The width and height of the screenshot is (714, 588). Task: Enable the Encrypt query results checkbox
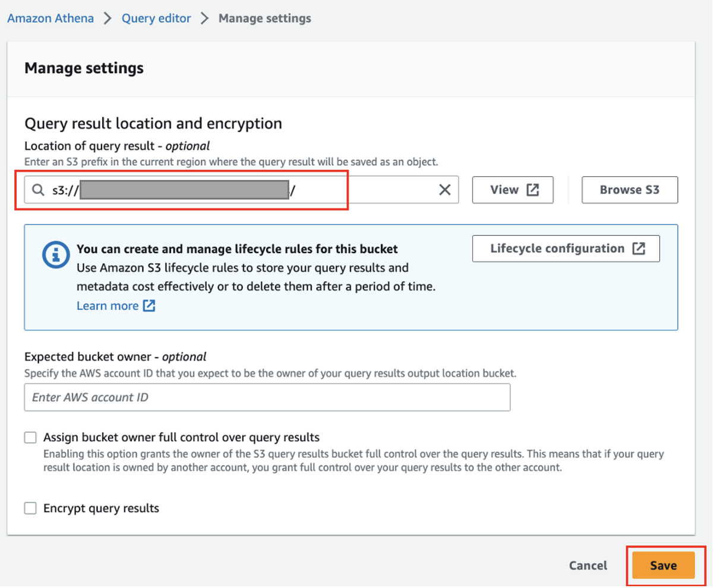tap(30, 508)
